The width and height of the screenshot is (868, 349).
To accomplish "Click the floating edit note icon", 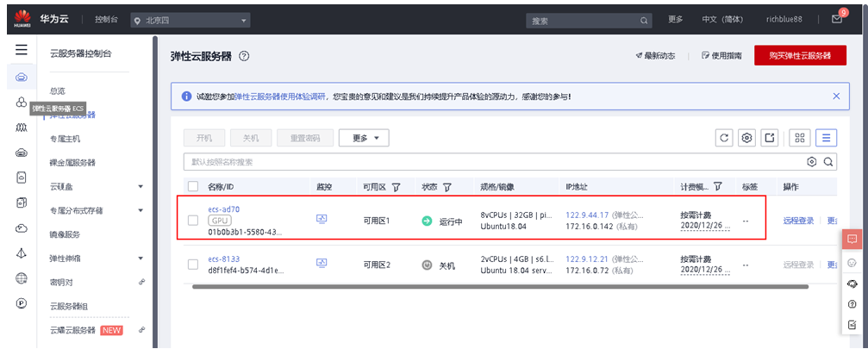I will [x=852, y=324].
